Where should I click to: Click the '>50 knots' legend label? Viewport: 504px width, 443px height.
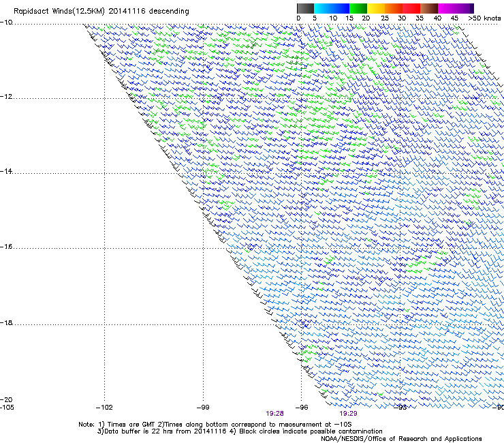coord(484,18)
